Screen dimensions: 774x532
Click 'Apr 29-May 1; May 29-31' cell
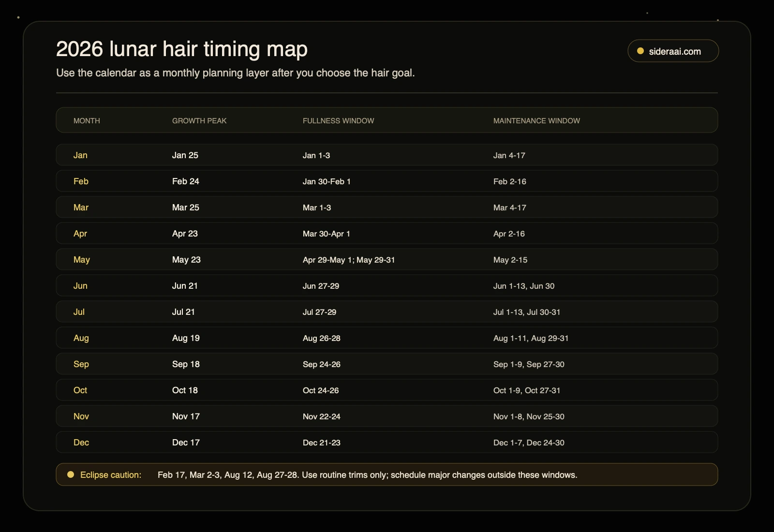point(349,260)
